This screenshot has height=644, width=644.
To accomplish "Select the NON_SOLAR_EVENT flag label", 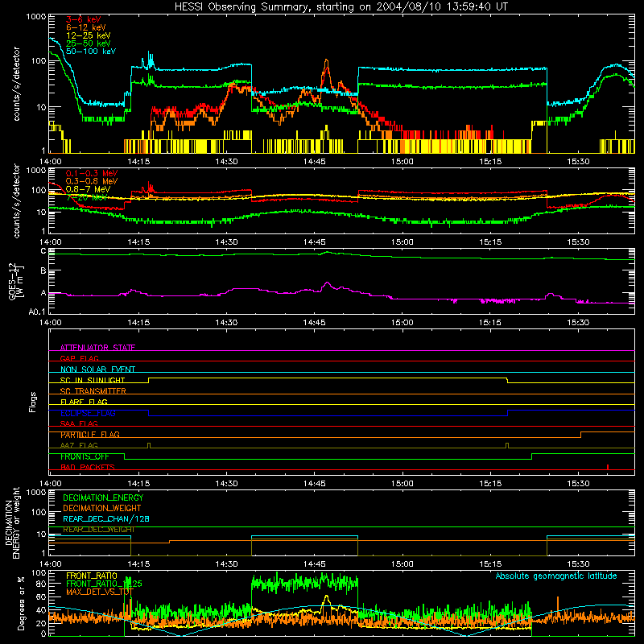I will click(97, 369).
